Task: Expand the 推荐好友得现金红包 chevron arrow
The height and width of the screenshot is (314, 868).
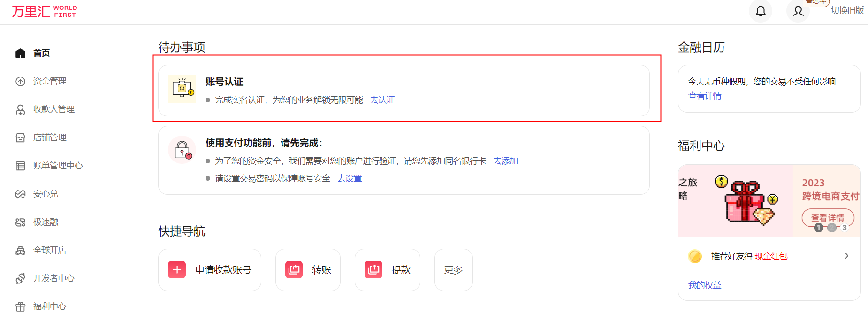Action: pos(846,256)
